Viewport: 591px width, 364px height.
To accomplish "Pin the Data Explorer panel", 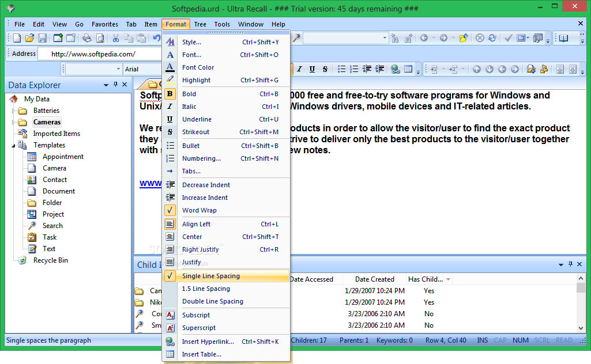I will (115, 85).
